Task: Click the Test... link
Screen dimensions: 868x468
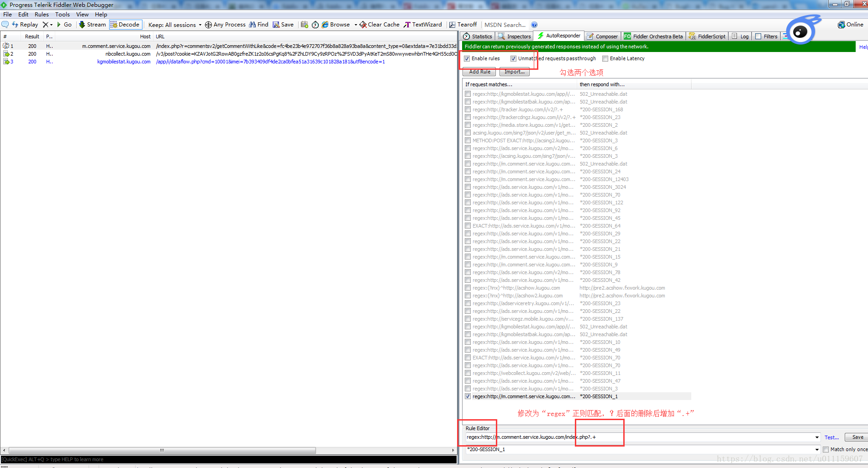Action: tap(831, 437)
